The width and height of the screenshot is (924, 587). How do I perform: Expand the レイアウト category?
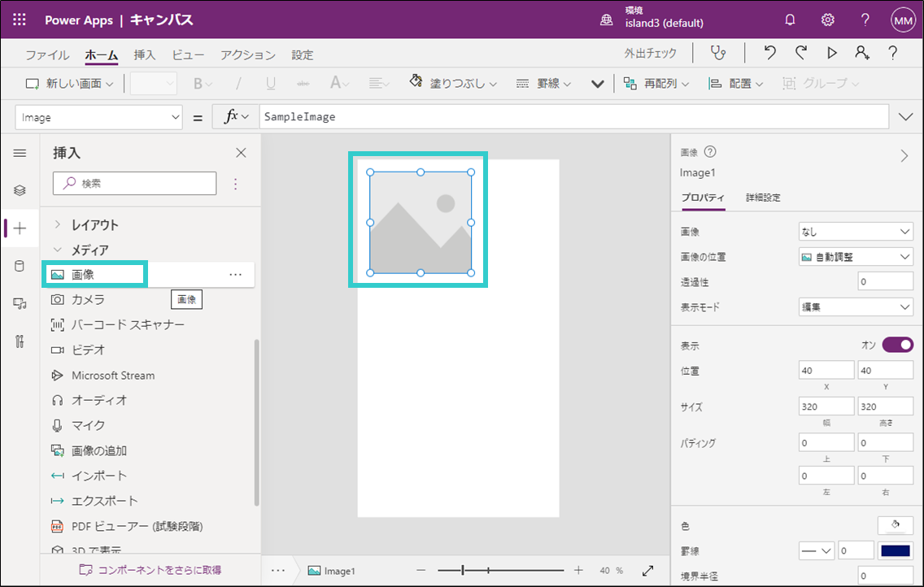click(x=57, y=224)
